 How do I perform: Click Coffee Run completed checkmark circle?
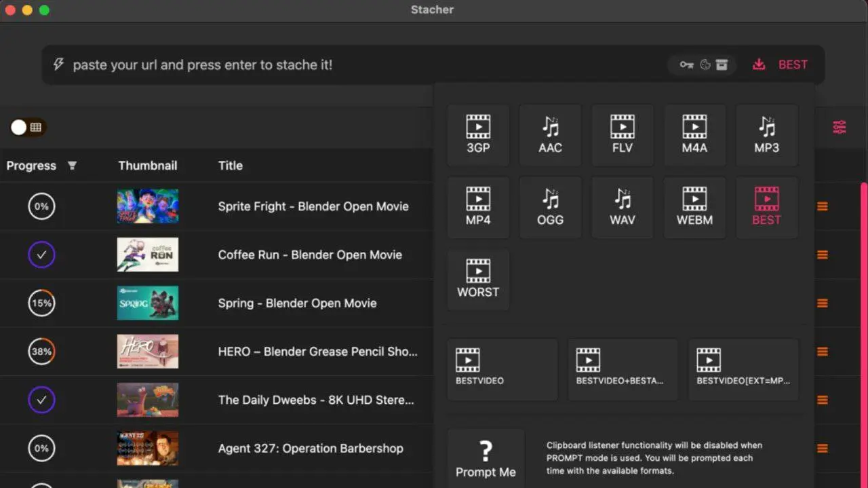coord(41,255)
